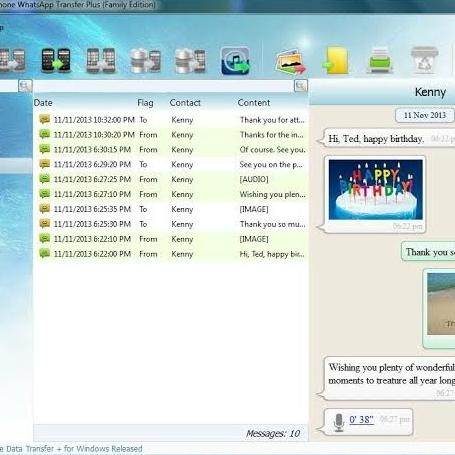Click the partially visible leftmost phone transfer icon
The height and width of the screenshot is (455, 455).
(13, 60)
